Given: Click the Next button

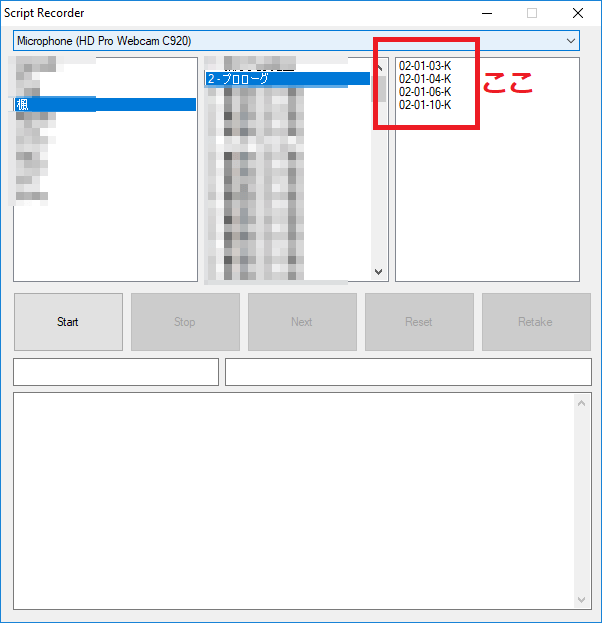Looking at the screenshot, I should pyautogui.click(x=302, y=322).
